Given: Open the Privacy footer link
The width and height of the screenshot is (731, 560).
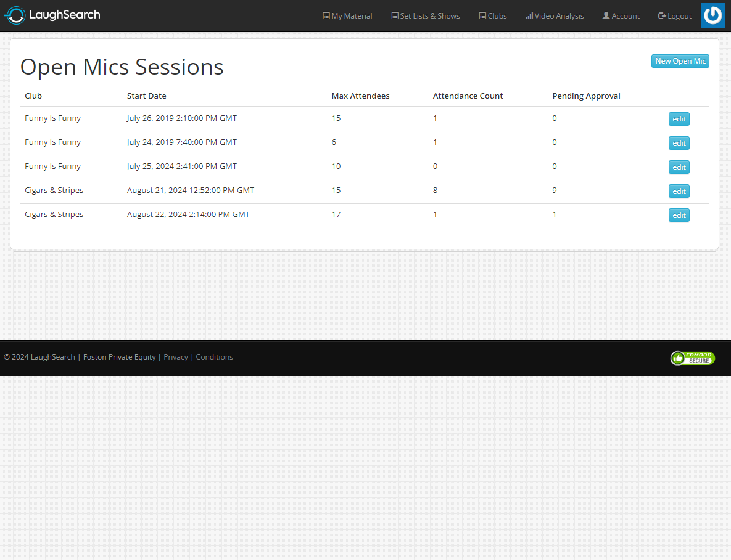Looking at the screenshot, I should pyautogui.click(x=176, y=357).
